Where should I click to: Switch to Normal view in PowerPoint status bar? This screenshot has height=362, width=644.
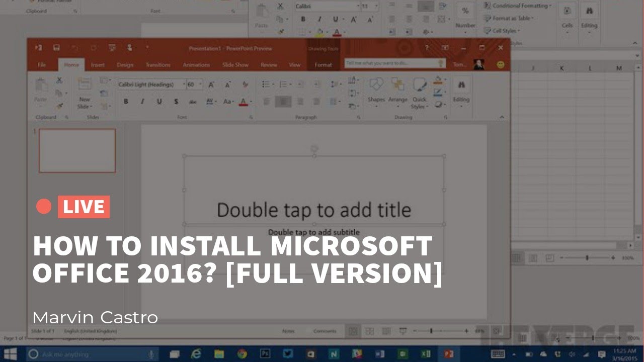pyautogui.click(x=353, y=331)
